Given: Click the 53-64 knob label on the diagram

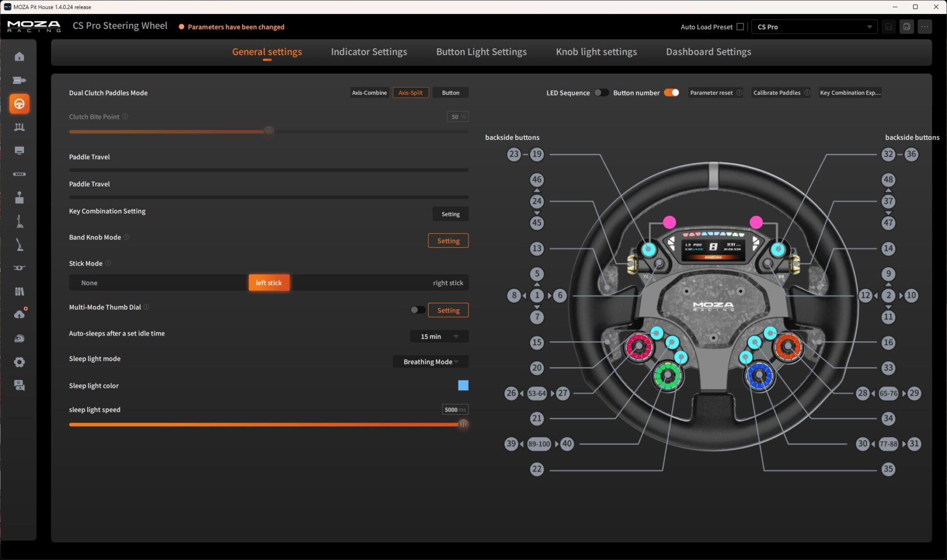Looking at the screenshot, I should tap(537, 393).
